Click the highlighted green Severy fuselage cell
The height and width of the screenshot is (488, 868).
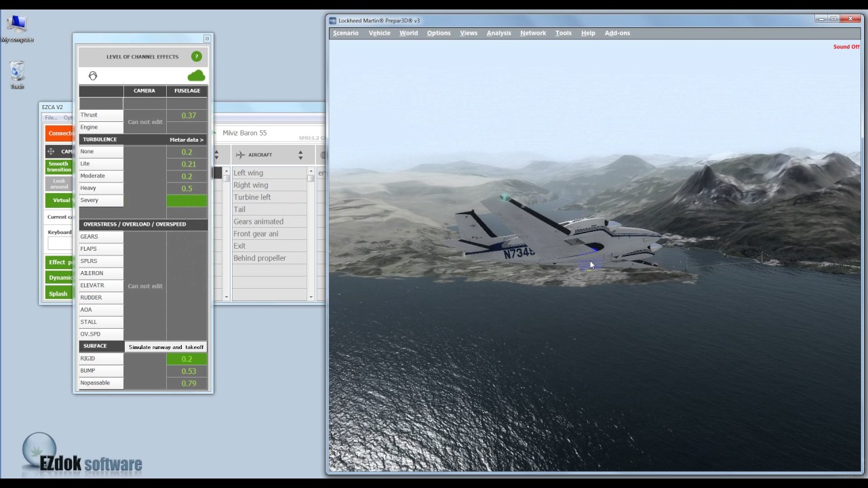tap(187, 201)
